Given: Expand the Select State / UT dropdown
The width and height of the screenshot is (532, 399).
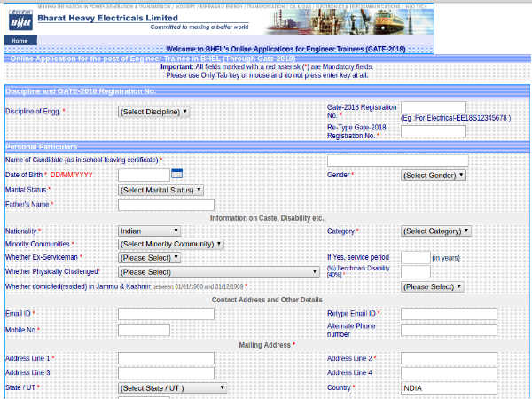Looking at the screenshot, I should point(172,388).
